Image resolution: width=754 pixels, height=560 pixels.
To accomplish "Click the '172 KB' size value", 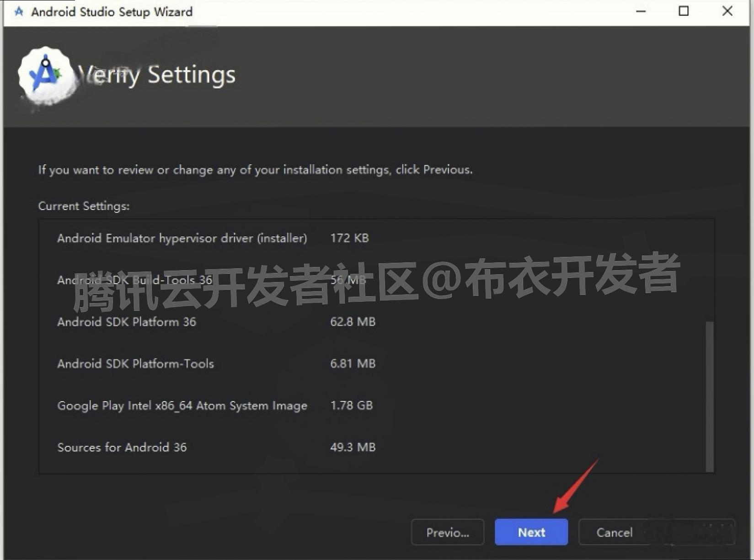I will (349, 238).
